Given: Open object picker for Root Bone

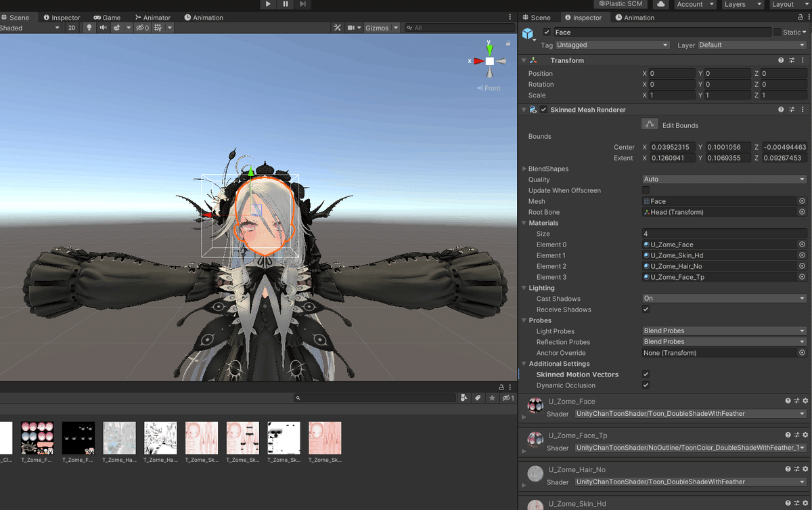Looking at the screenshot, I should [802, 212].
